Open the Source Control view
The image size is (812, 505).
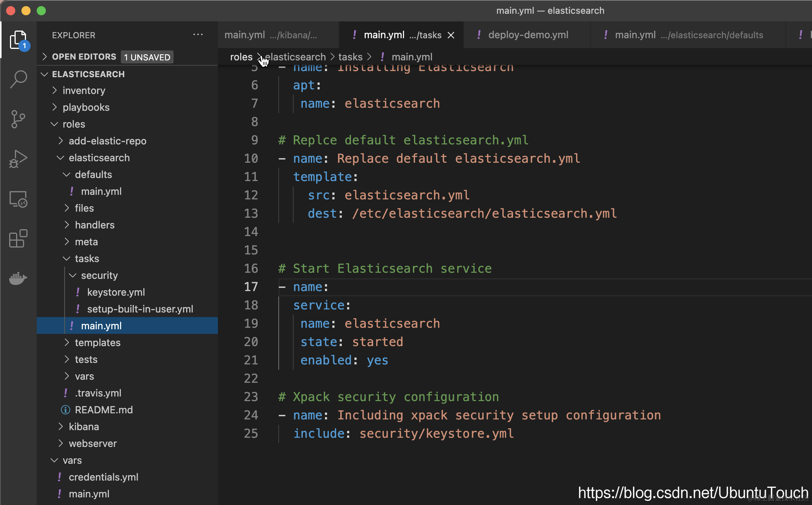point(18,119)
